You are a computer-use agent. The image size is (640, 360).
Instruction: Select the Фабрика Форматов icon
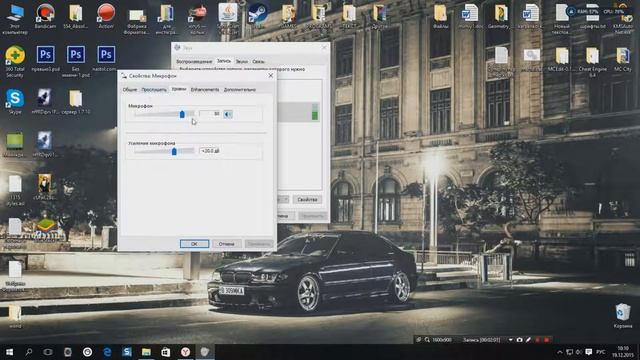tap(136, 20)
